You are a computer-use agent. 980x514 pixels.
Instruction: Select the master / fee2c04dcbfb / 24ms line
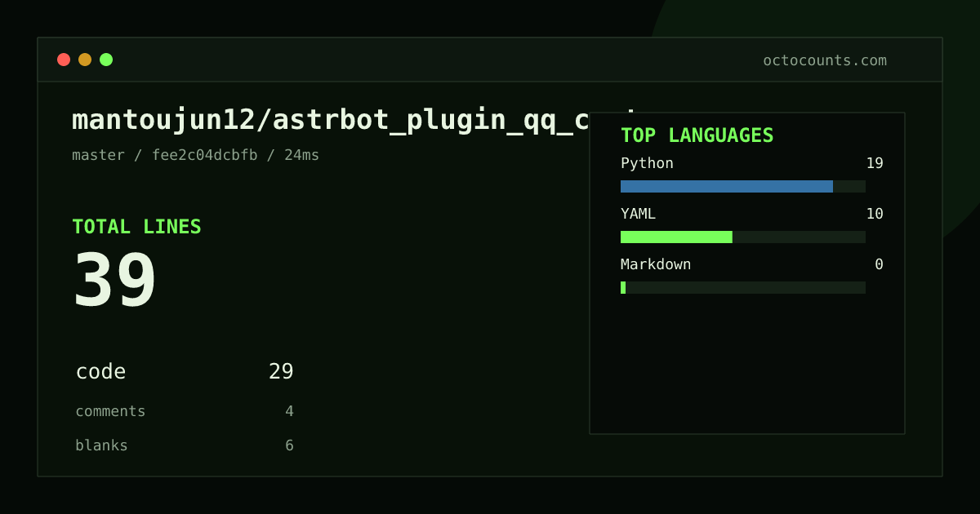(x=196, y=155)
